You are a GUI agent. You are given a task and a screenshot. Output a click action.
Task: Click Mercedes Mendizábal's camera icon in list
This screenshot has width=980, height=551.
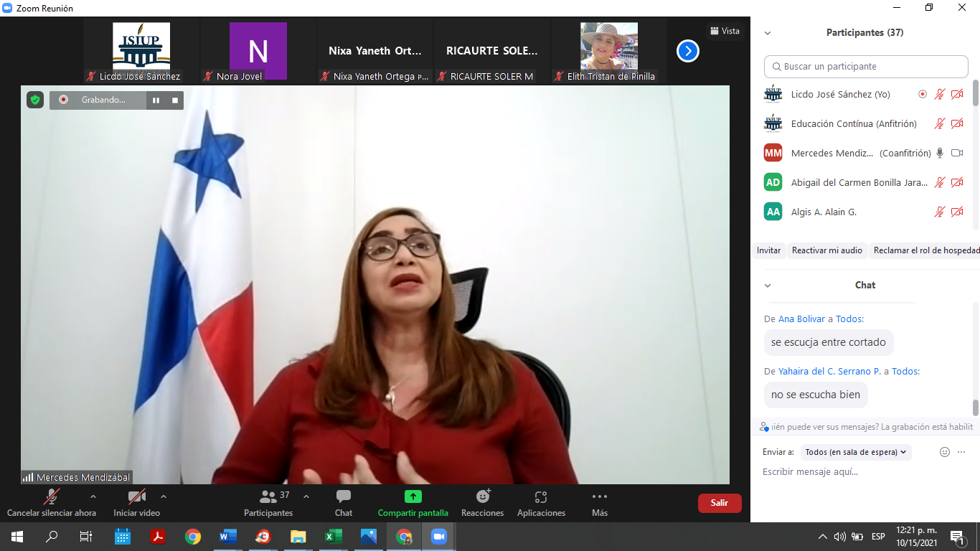tap(957, 153)
